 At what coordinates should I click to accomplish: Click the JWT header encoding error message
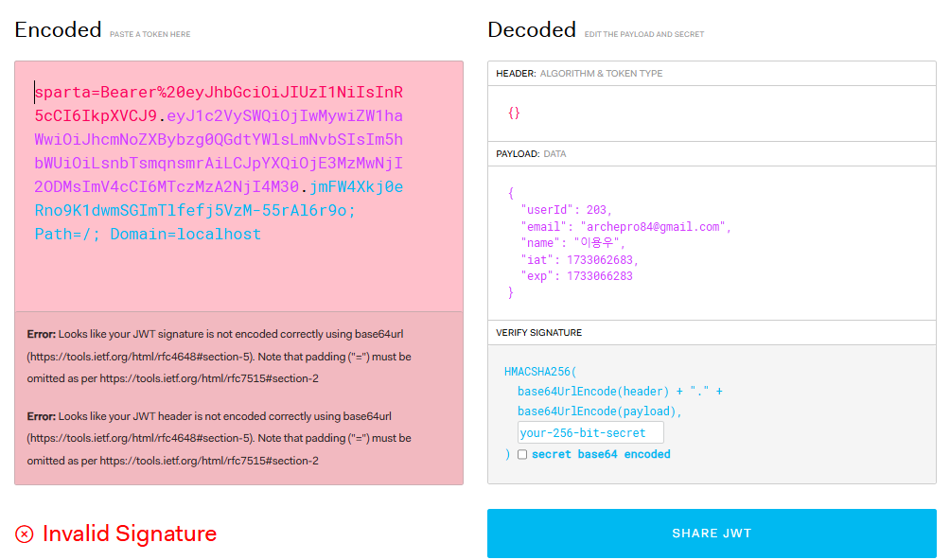(220, 438)
